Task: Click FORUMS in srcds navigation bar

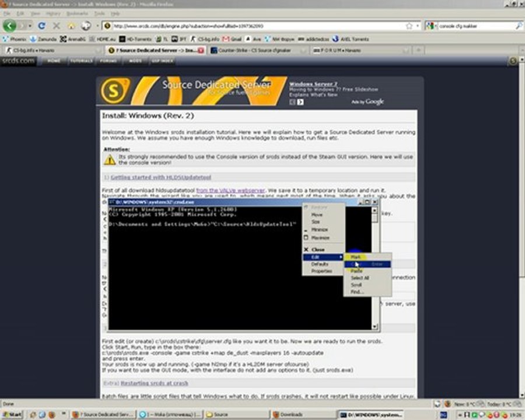Action: [x=108, y=61]
